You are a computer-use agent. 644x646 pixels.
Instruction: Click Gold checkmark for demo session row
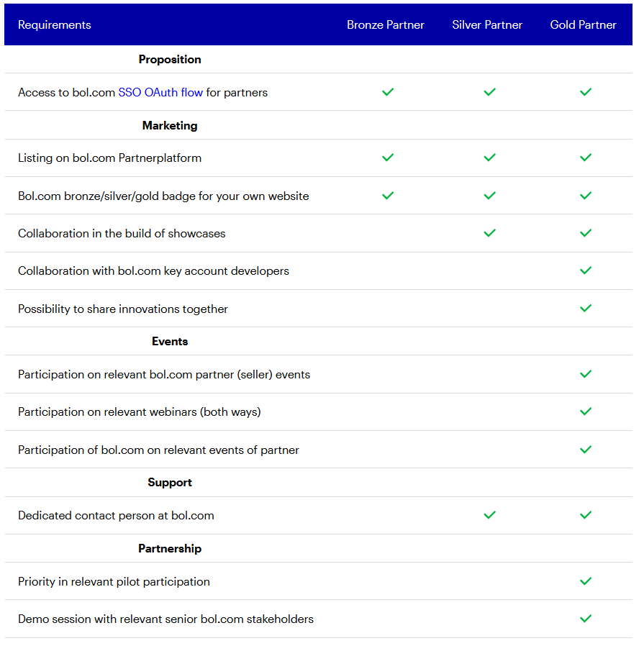point(586,619)
